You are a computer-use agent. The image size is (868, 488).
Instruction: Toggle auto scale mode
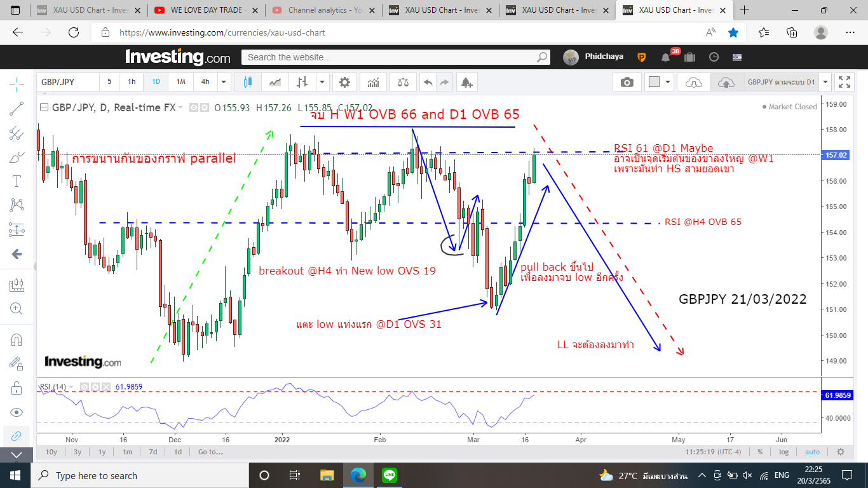pos(812,452)
